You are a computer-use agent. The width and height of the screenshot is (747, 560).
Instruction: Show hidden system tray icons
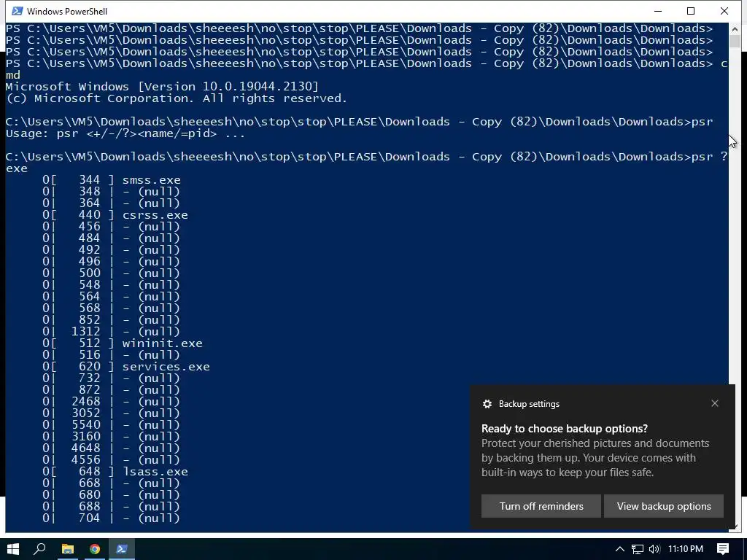tap(620, 549)
